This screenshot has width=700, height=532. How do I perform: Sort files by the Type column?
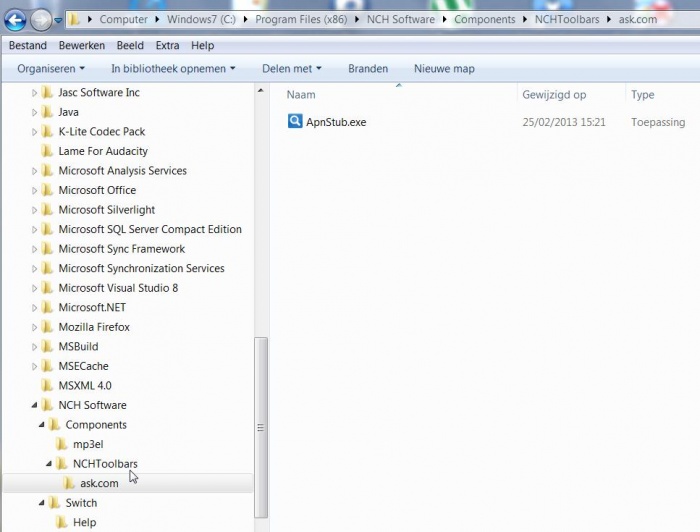(642, 95)
